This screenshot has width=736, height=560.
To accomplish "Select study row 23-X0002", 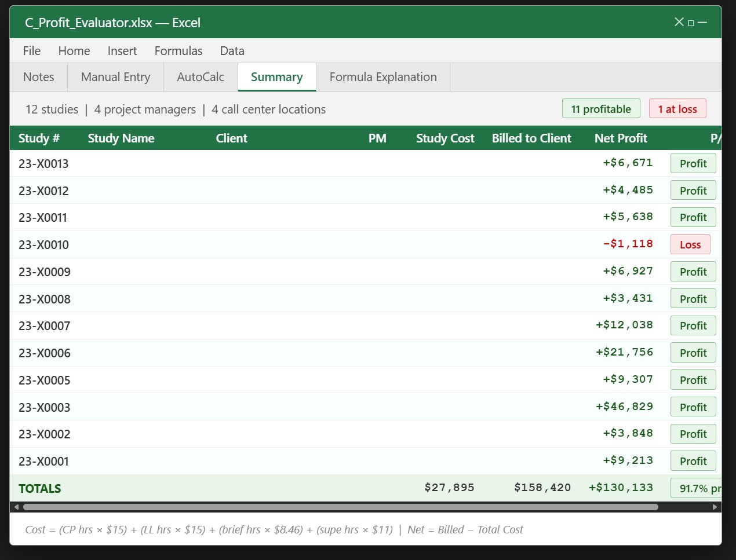I will point(366,434).
